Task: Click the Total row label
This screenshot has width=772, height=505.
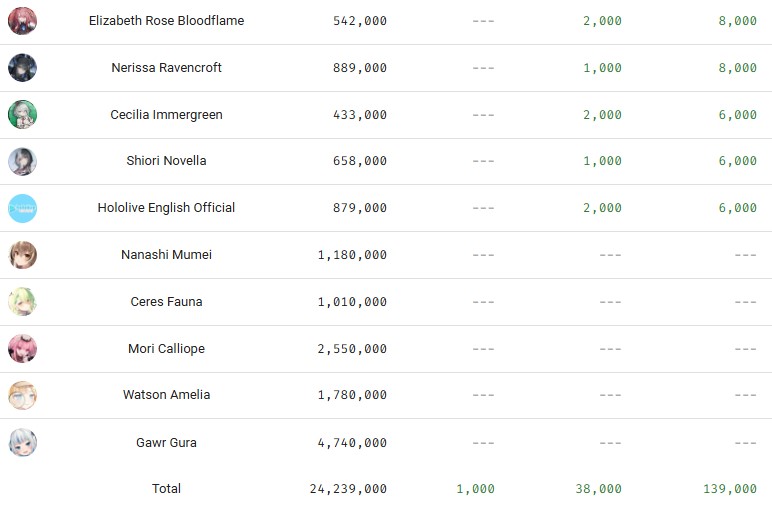Action: (x=166, y=488)
